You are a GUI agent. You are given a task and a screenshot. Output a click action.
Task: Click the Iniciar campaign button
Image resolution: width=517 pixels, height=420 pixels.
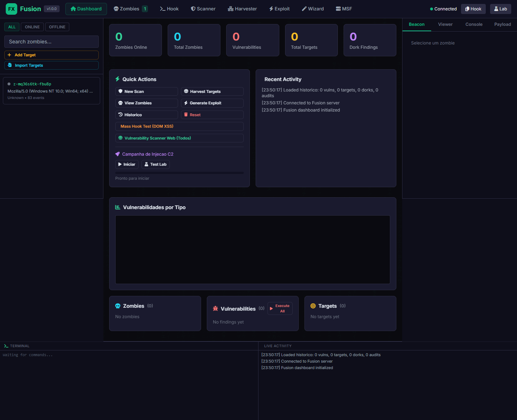click(127, 164)
